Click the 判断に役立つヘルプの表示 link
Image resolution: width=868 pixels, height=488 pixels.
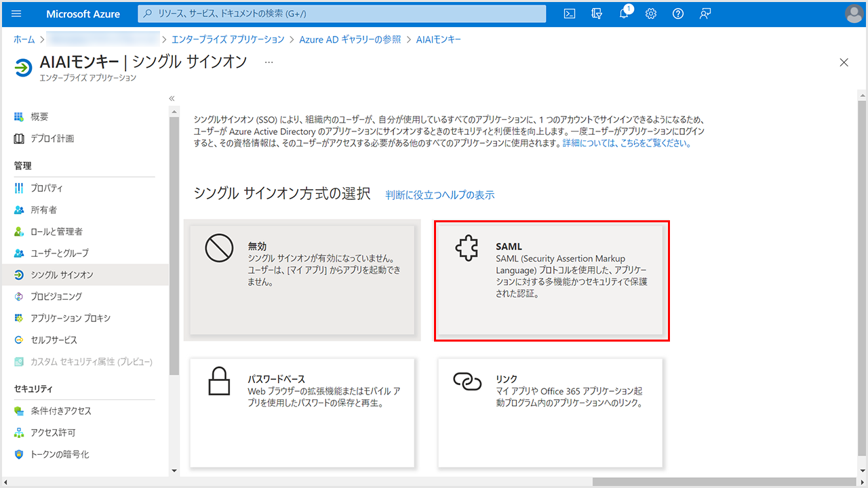440,195
